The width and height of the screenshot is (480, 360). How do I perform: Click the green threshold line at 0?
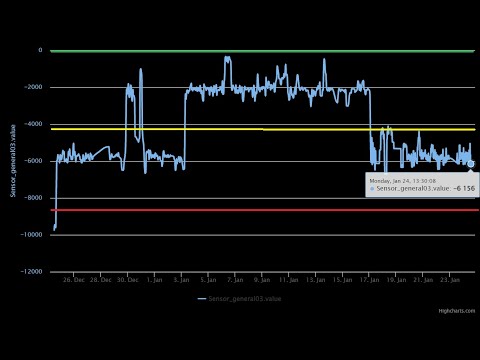[x=262, y=51]
